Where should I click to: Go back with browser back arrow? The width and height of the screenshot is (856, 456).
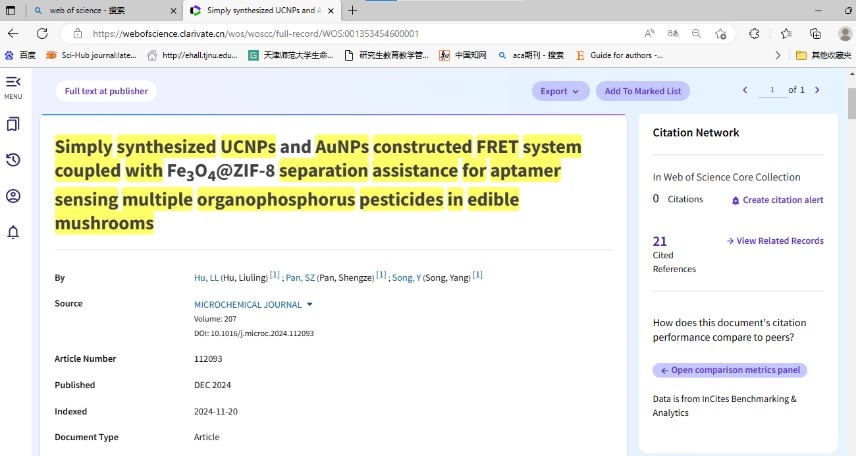pos(13,34)
